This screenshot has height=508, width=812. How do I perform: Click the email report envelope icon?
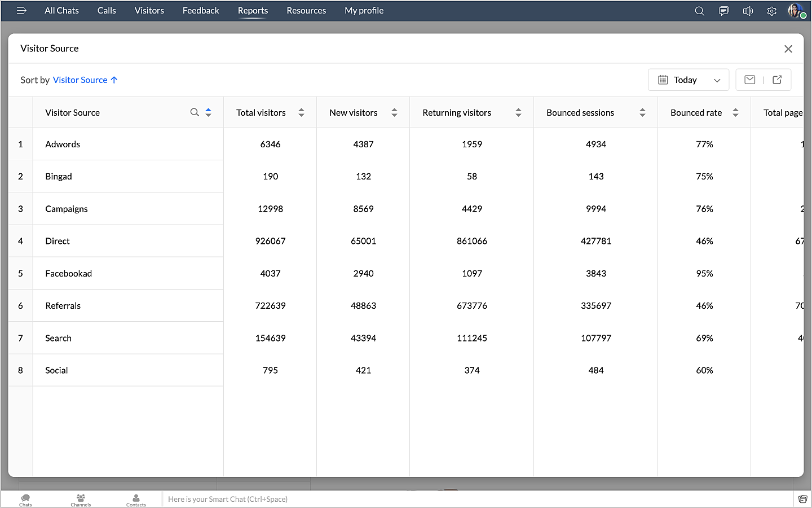749,80
